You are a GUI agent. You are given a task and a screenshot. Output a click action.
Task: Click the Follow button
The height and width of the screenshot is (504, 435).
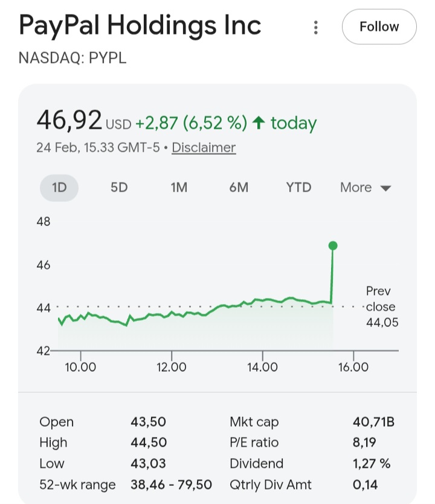(x=379, y=27)
